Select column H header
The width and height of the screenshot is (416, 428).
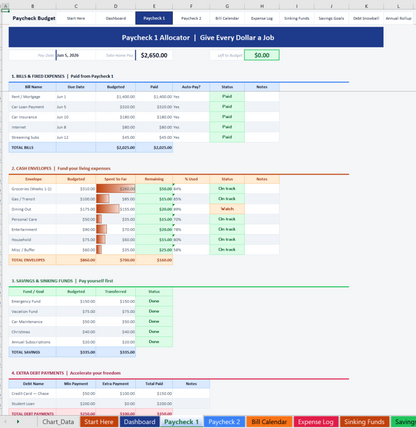point(262,6)
